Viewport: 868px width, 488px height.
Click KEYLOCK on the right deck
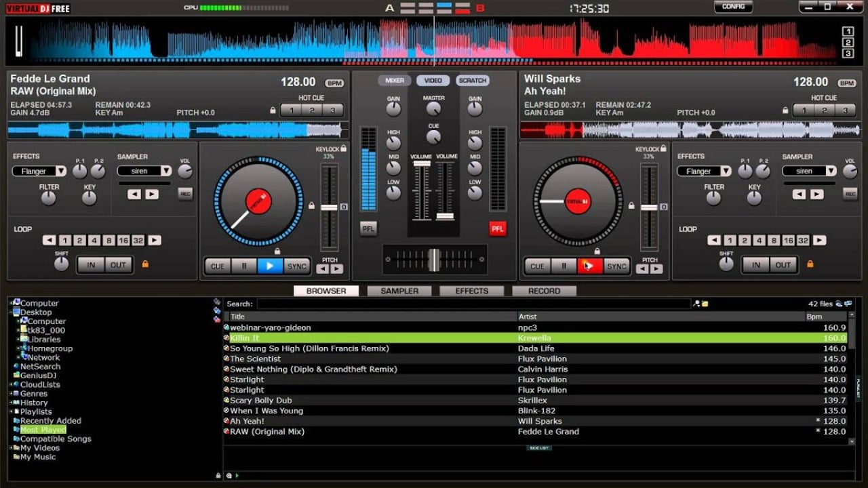[x=663, y=149]
